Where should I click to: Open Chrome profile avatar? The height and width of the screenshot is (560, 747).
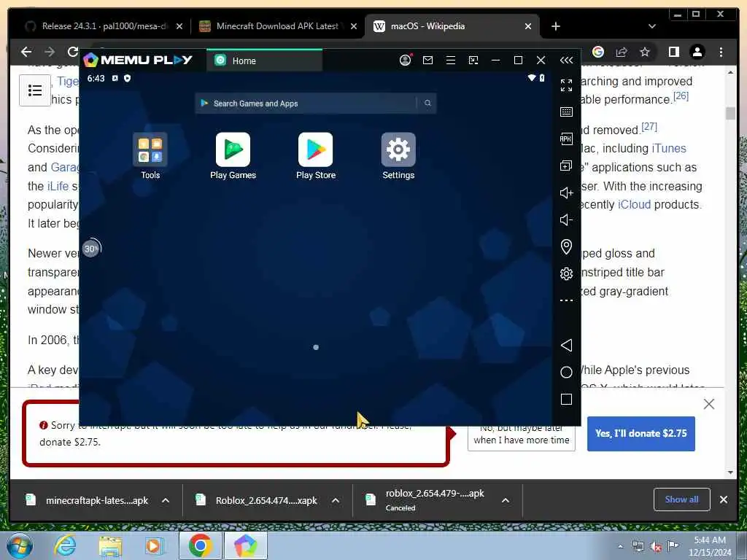[697, 52]
